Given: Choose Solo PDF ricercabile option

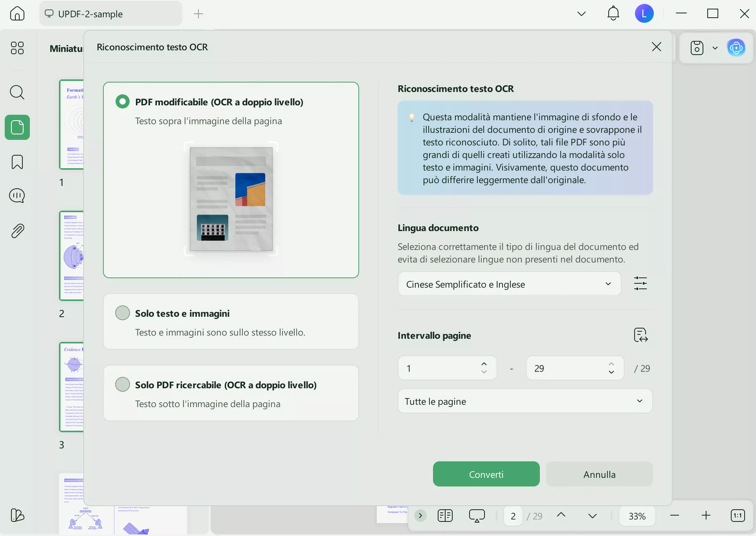Looking at the screenshot, I should 122,385.
